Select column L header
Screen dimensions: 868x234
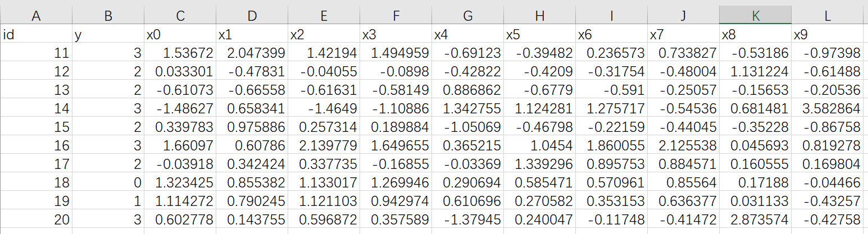[828, 17]
